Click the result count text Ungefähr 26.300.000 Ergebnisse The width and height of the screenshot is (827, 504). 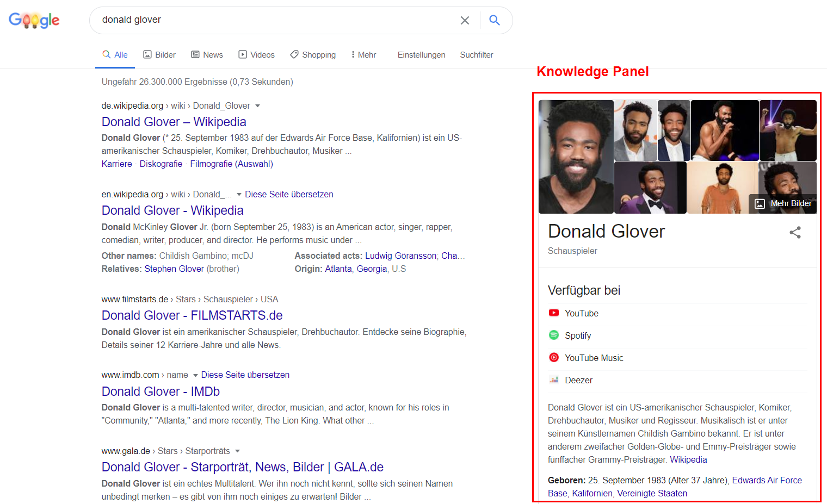tap(164, 82)
